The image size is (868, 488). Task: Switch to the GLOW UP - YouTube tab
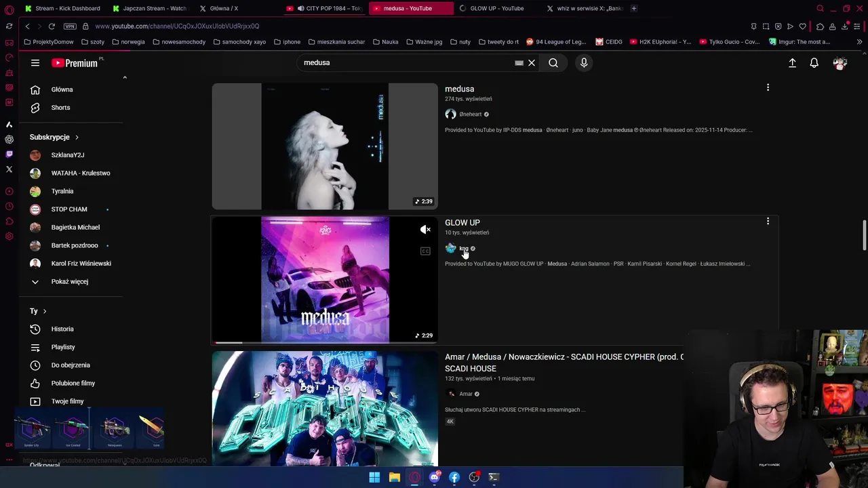pos(497,8)
